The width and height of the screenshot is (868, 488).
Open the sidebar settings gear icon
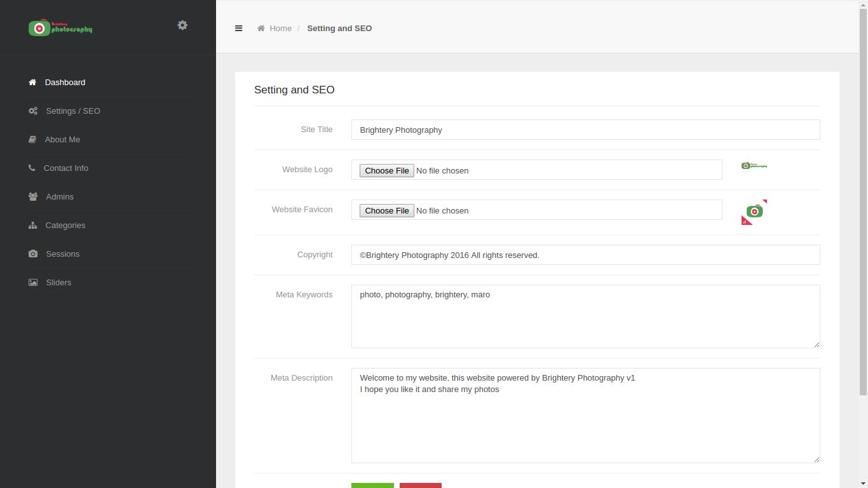(x=182, y=25)
